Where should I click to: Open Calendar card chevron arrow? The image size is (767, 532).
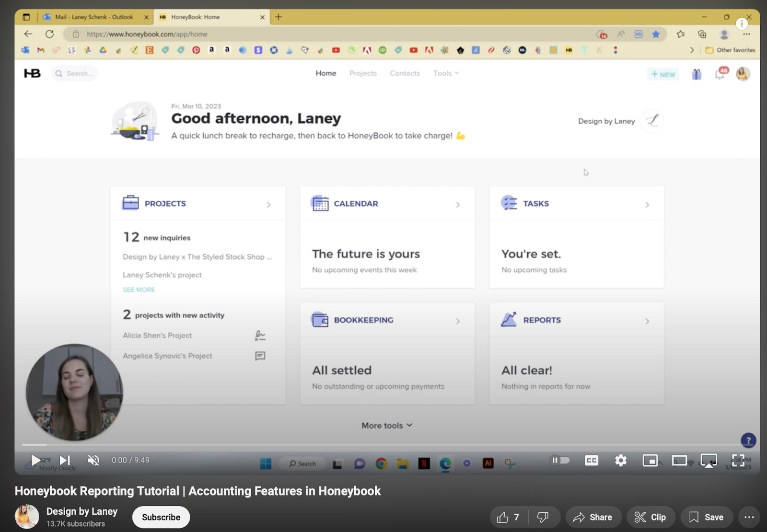click(458, 205)
